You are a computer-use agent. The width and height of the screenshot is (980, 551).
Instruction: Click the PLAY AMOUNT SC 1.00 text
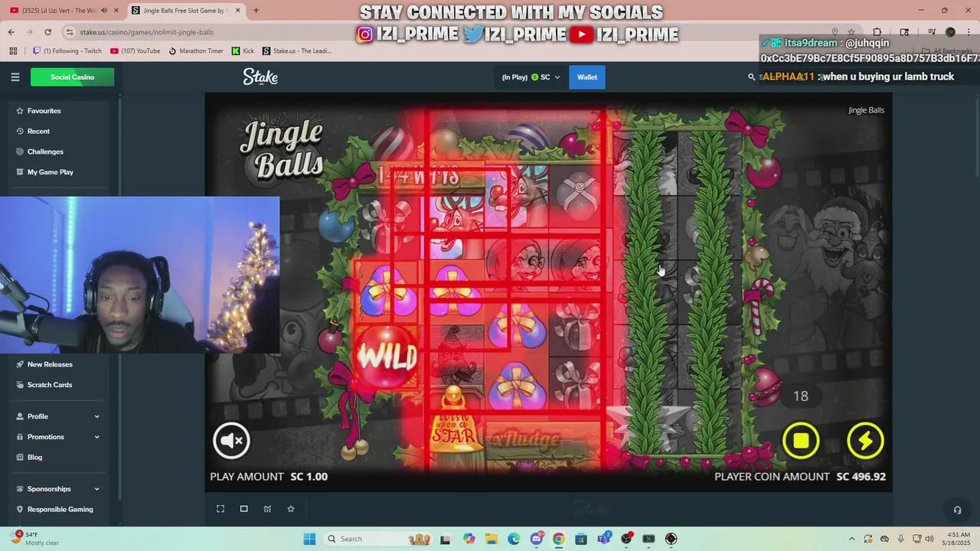pos(269,476)
